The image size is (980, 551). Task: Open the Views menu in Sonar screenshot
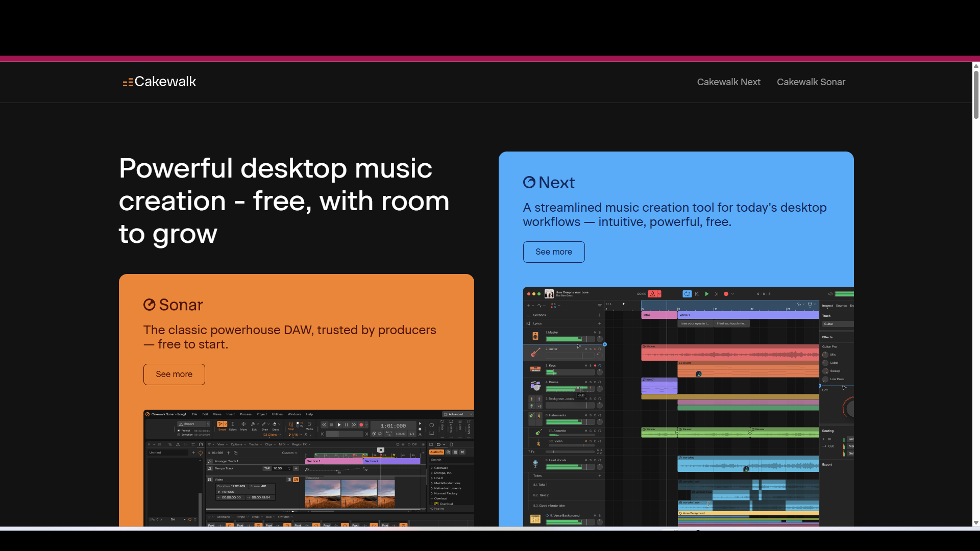tap(217, 414)
